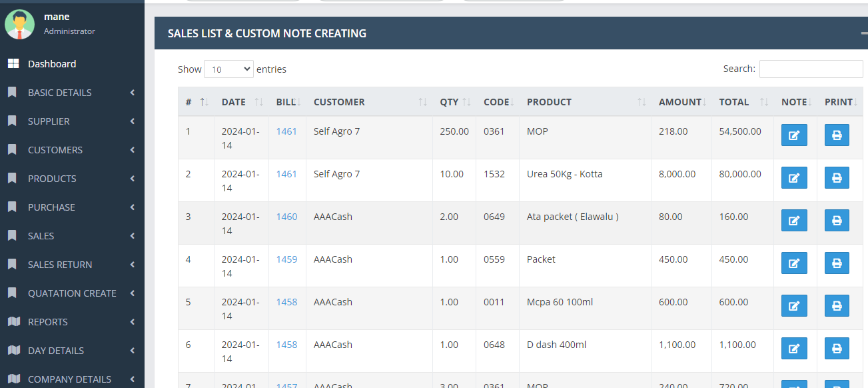Viewport: 868px width, 388px height.
Task: Print the Urea 50Kg - Kotta sale
Action: pos(837,178)
